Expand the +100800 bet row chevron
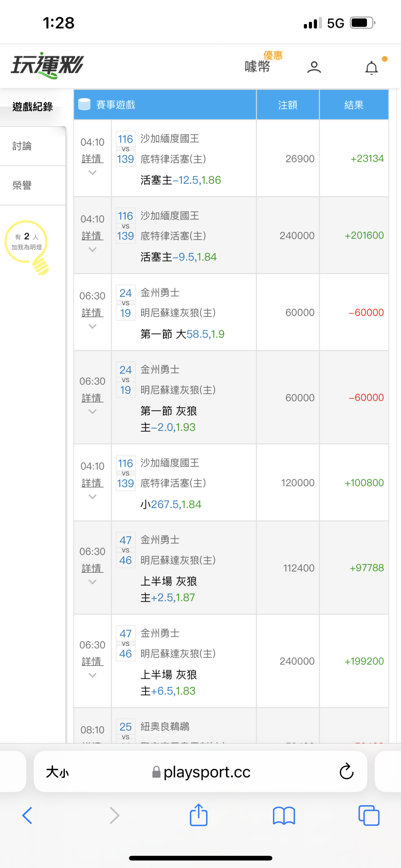This screenshot has width=401, height=868. (92, 497)
